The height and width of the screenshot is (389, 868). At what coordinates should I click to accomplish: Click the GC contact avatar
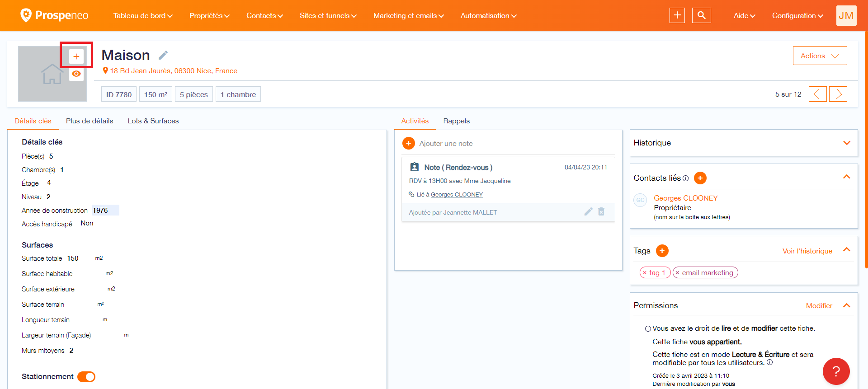pos(640,200)
